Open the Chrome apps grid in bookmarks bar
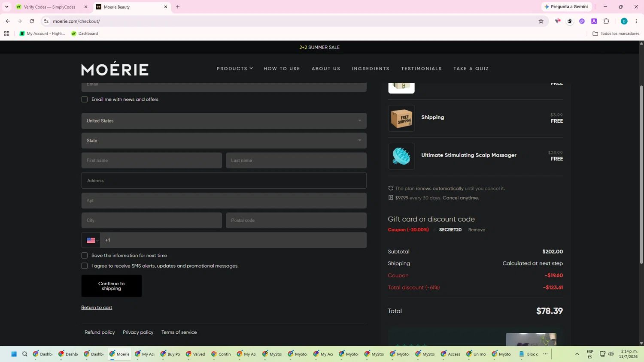The height and width of the screenshot is (362, 644). click(6, 33)
